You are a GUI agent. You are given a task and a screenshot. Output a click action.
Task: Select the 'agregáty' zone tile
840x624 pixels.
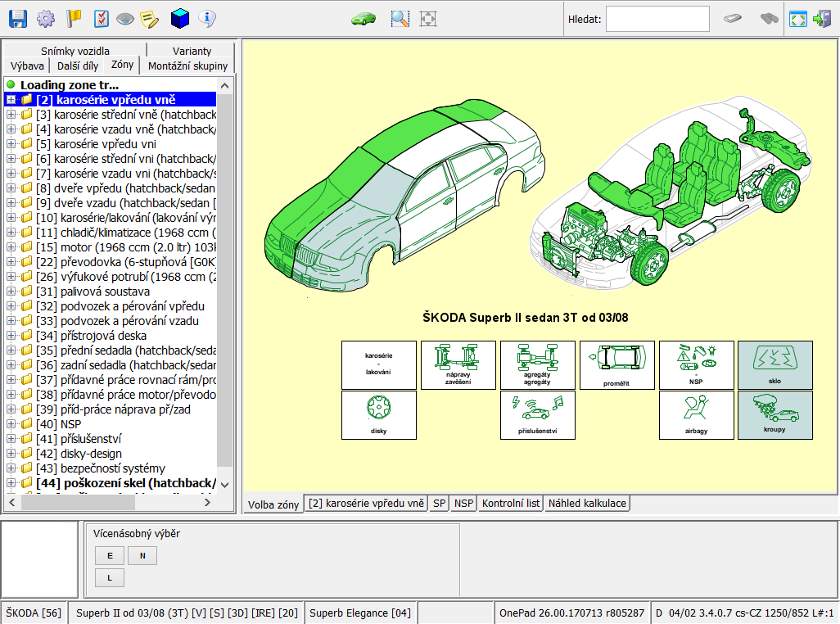click(537, 364)
